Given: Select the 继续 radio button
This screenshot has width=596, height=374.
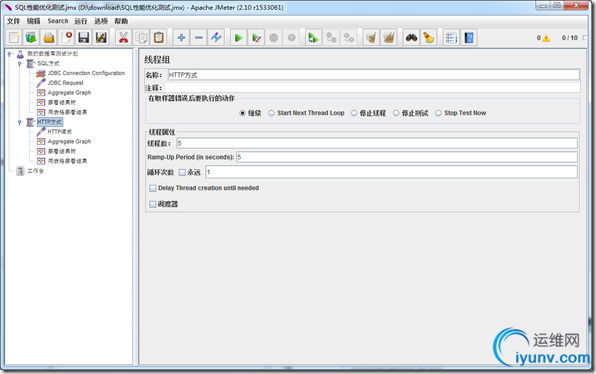Looking at the screenshot, I should pos(242,113).
